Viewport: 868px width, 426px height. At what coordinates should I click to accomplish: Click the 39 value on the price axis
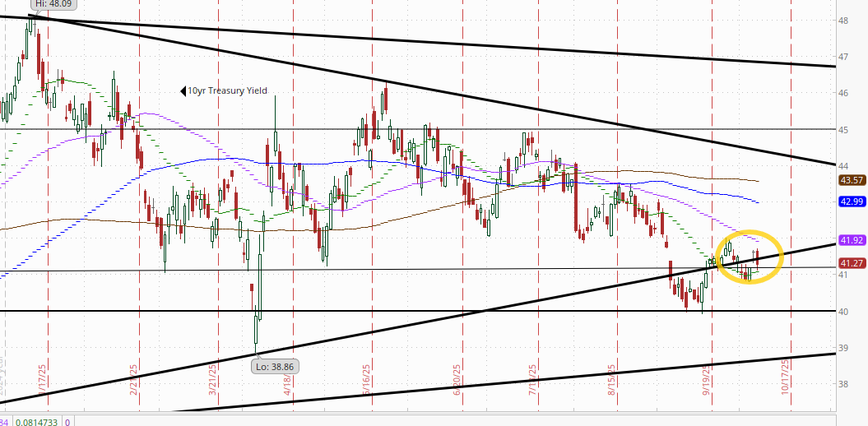(x=844, y=347)
